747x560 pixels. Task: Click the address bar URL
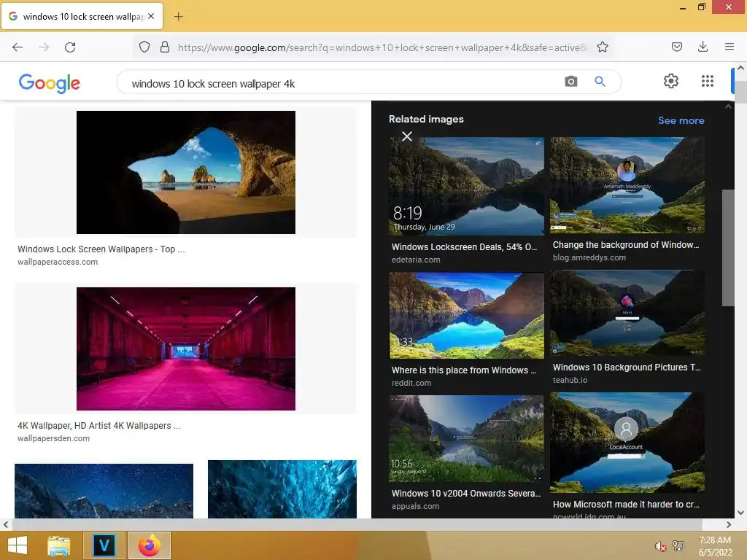(382, 47)
